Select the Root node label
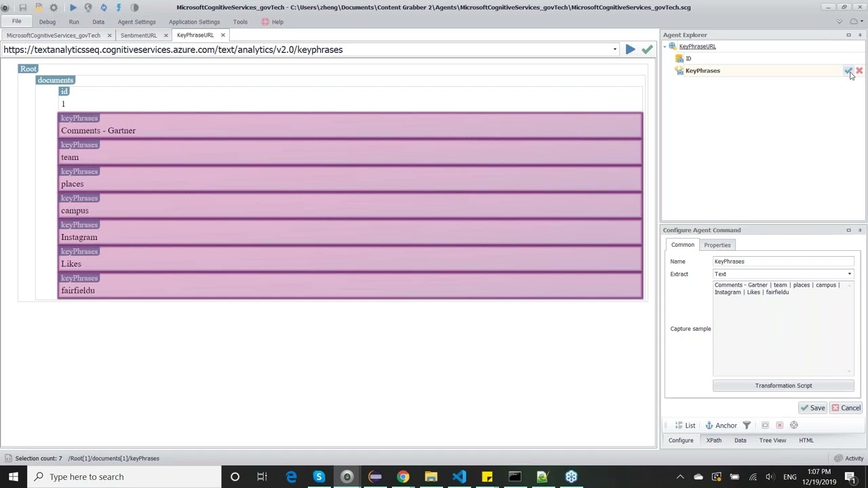The image size is (868, 488). click(28, 68)
